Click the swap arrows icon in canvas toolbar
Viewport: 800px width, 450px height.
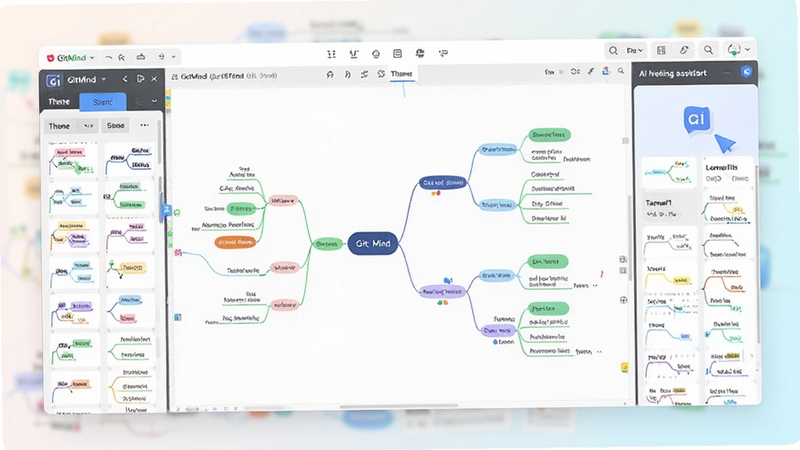tap(364, 74)
